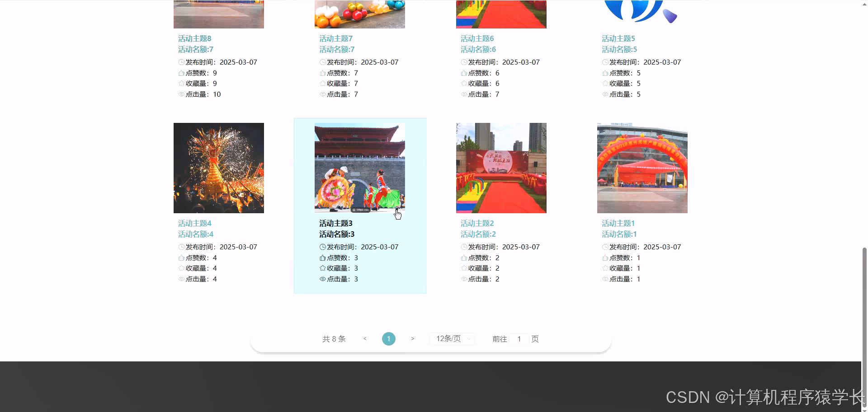Go to previous page with < arrow
This screenshot has width=868, height=412.
pos(365,339)
